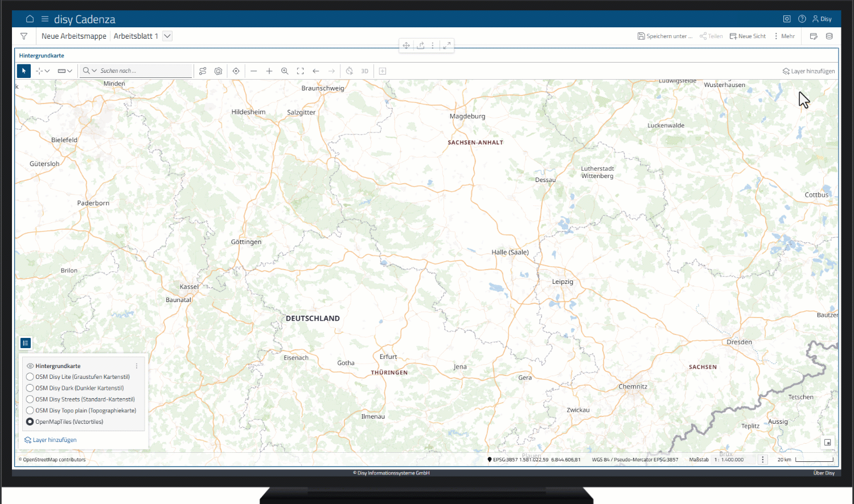Click 'Speichern unter ...'
Viewport: 854px width, 504px height.
[665, 36]
